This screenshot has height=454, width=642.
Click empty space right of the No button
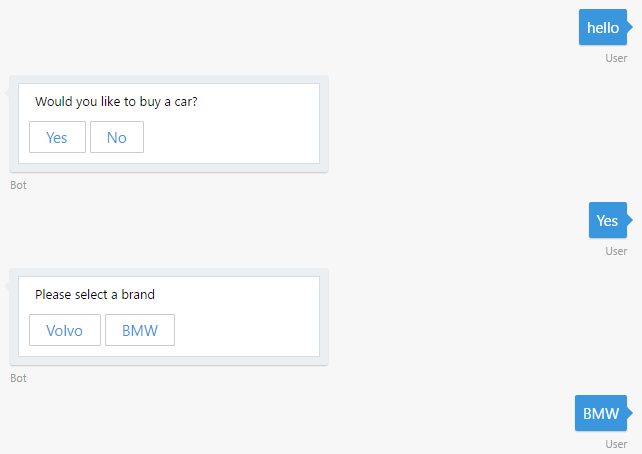click(230, 137)
